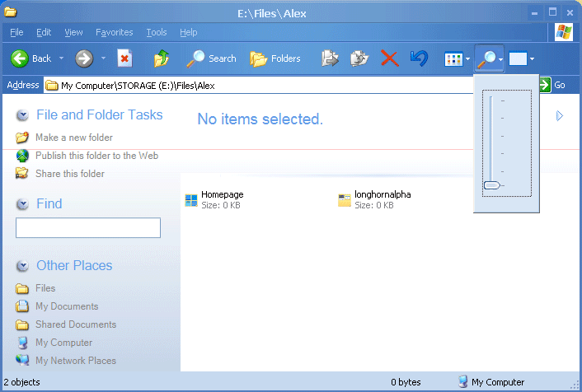The height and width of the screenshot is (392, 582).
Task: Click the '2 objects' status text
Action: pos(22,382)
